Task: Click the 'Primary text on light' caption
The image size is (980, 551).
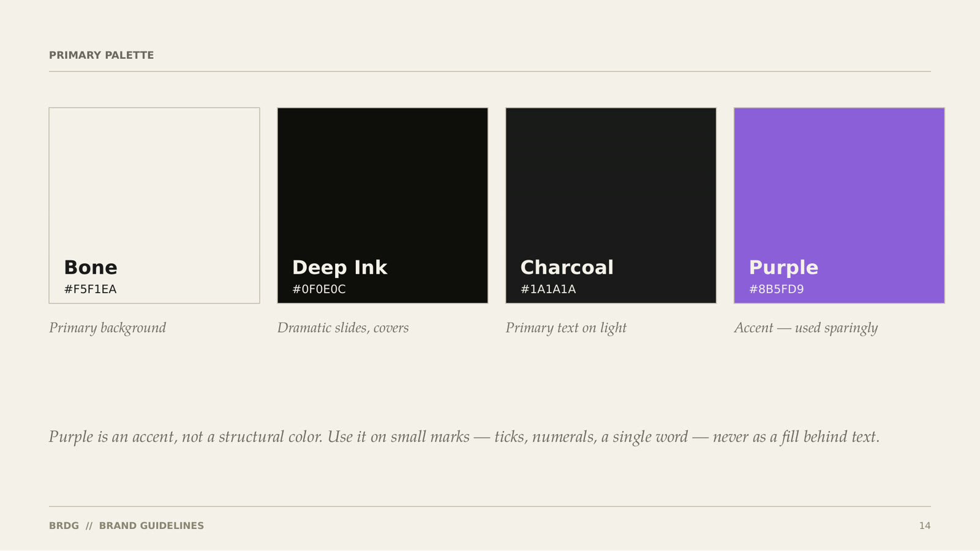Action: click(x=566, y=328)
